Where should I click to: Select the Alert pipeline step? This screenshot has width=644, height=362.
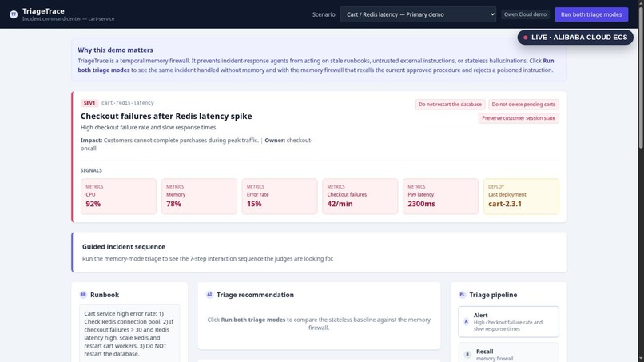pos(508,322)
